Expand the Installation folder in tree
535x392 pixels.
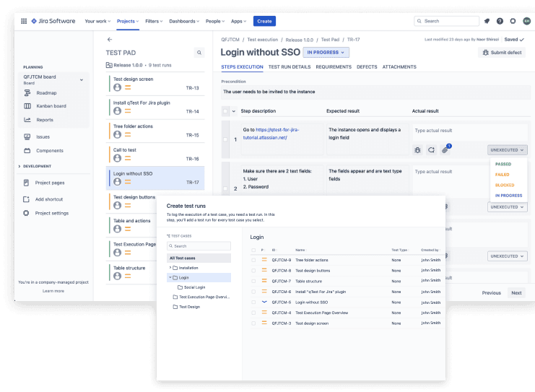click(x=170, y=268)
